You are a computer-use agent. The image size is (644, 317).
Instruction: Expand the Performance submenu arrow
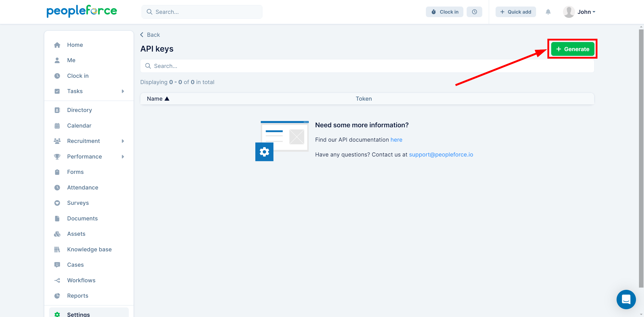(x=123, y=157)
